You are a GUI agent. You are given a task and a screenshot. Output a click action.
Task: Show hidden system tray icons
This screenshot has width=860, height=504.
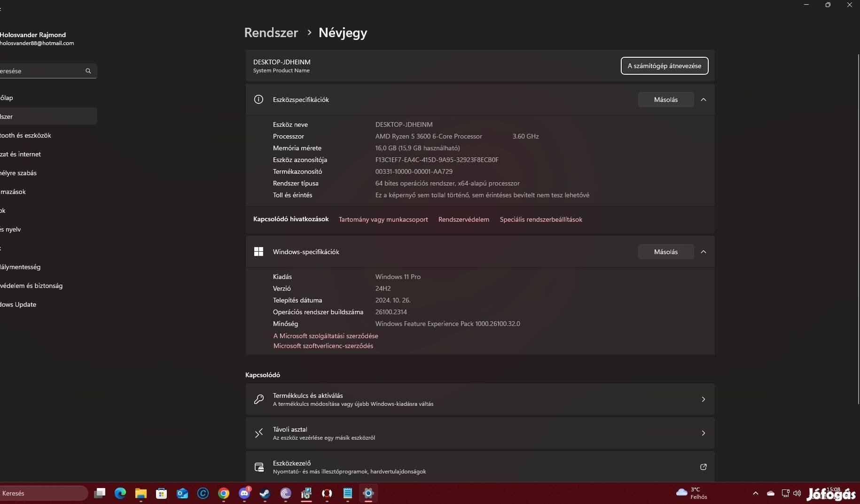(x=755, y=493)
